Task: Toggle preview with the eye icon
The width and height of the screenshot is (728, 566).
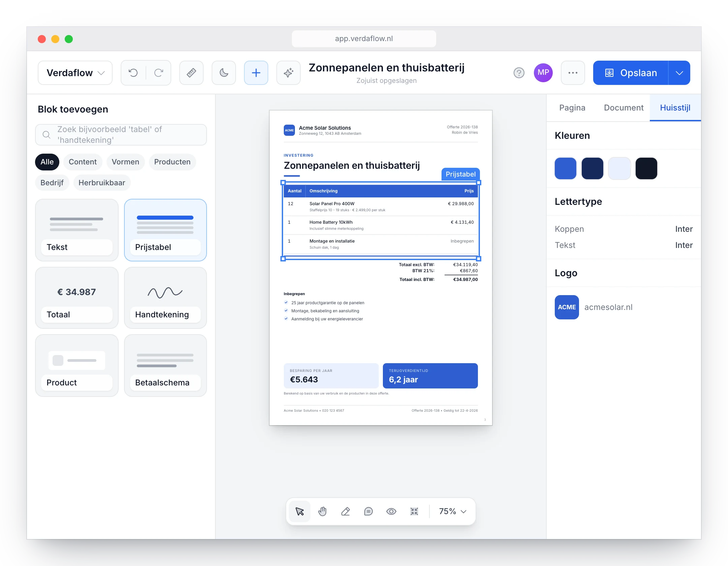Action: click(391, 511)
